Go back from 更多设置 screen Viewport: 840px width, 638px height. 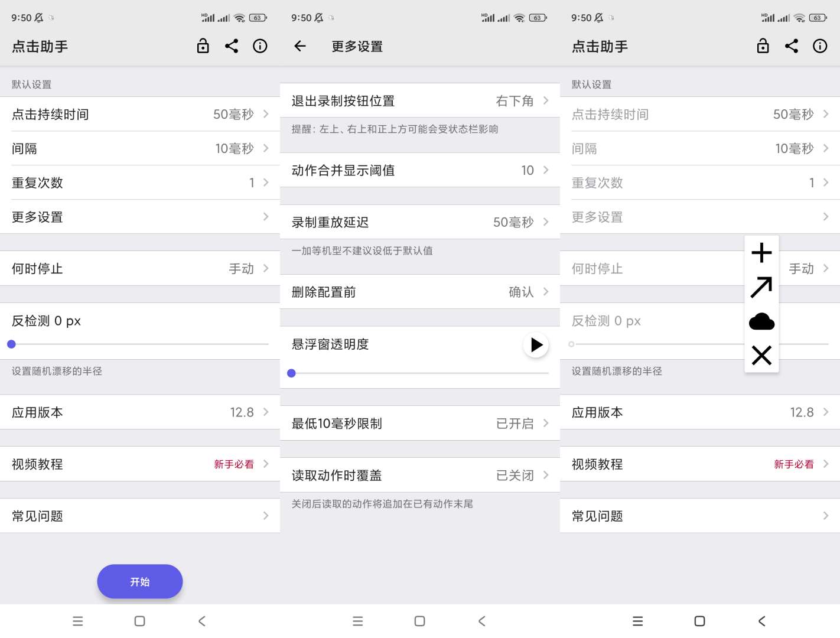300,46
